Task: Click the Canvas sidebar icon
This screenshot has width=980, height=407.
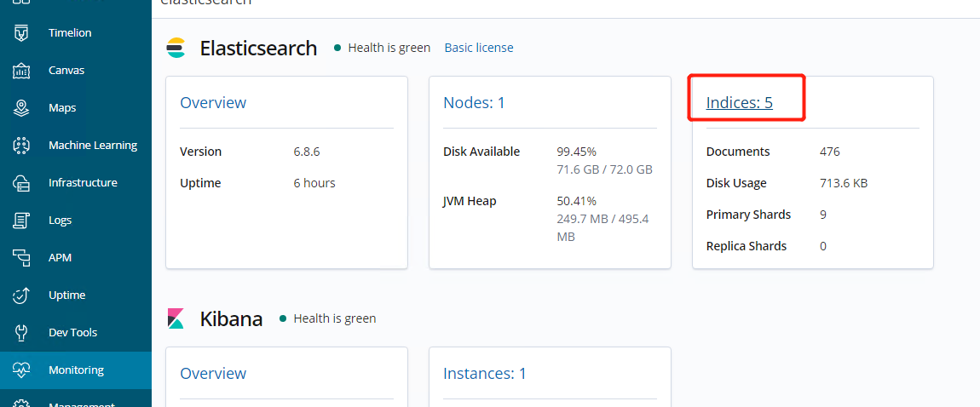Action: (21, 71)
